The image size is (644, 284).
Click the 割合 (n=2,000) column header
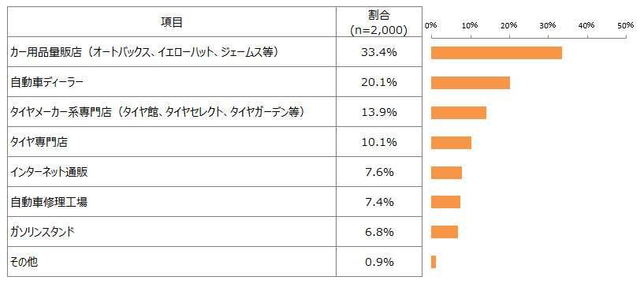tap(378, 22)
